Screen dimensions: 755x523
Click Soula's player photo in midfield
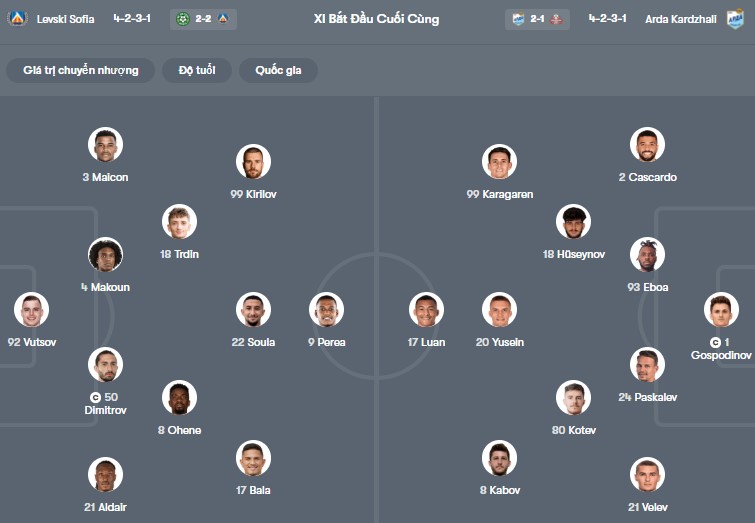click(253, 310)
